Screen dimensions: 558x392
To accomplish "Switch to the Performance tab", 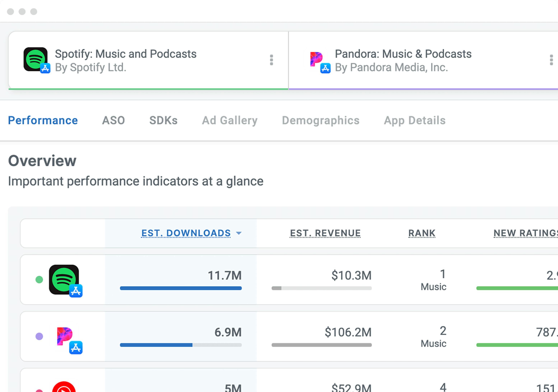I will click(x=43, y=121).
